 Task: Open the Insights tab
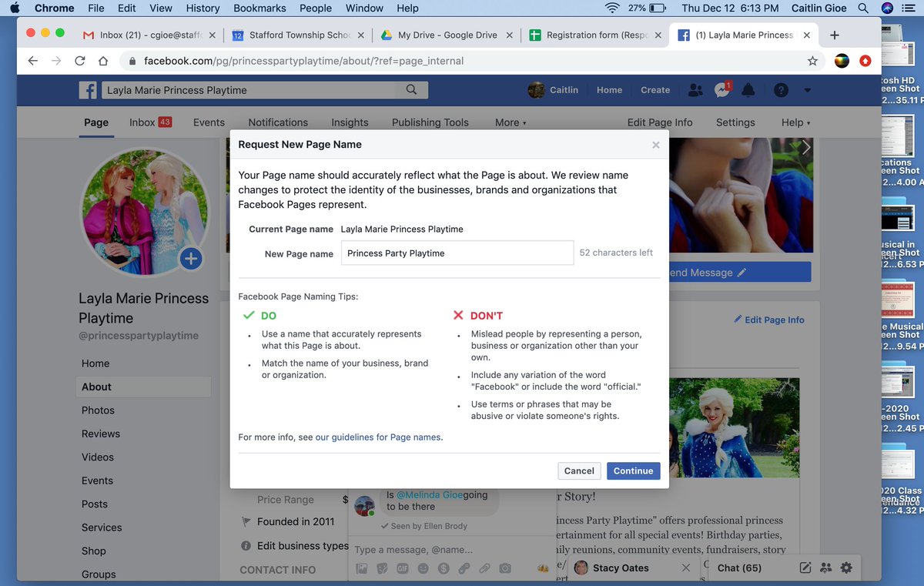(x=350, y=122)
